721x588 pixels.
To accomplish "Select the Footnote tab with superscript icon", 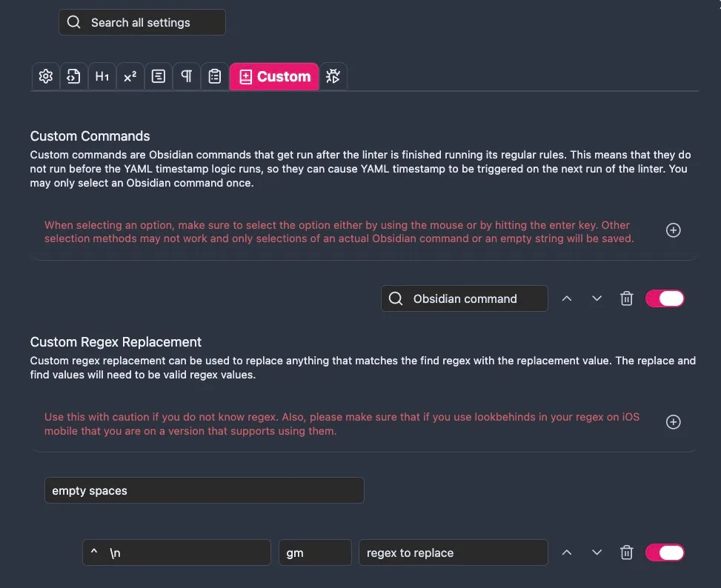I will tap(130, 76).
